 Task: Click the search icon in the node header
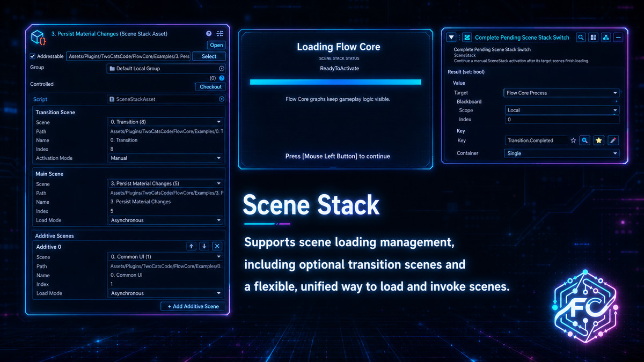click(581, 38)
